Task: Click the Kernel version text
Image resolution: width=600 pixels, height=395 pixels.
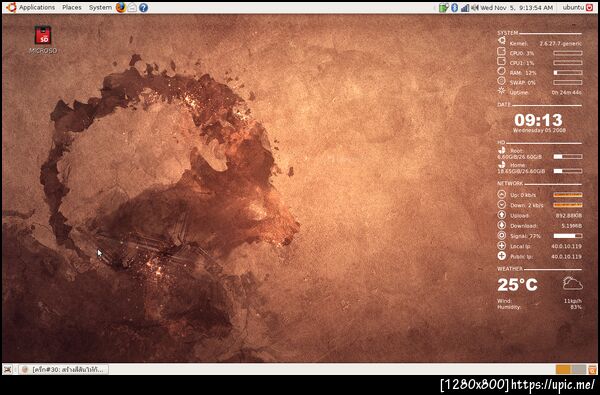Action: click(x=561, y=44)
